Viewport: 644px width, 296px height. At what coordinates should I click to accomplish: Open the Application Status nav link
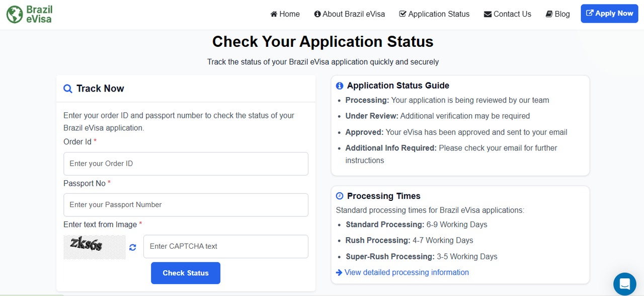pos(439,14)
